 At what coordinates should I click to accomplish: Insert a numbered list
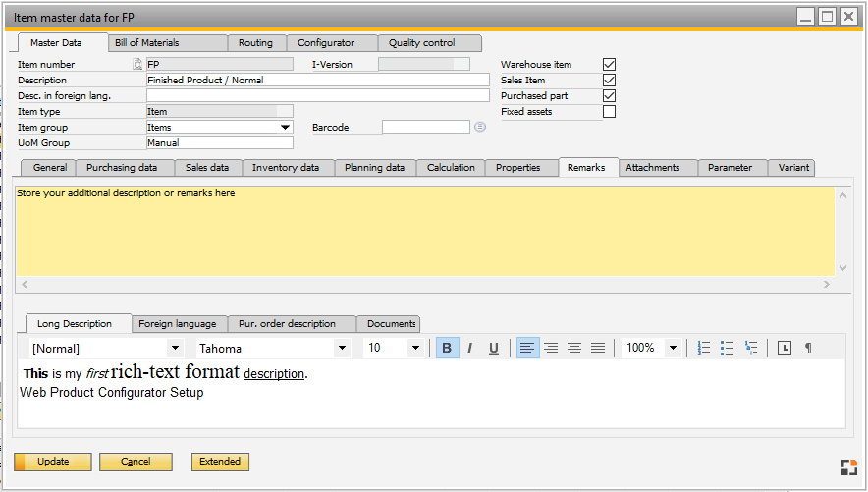[x=703, y=348]
